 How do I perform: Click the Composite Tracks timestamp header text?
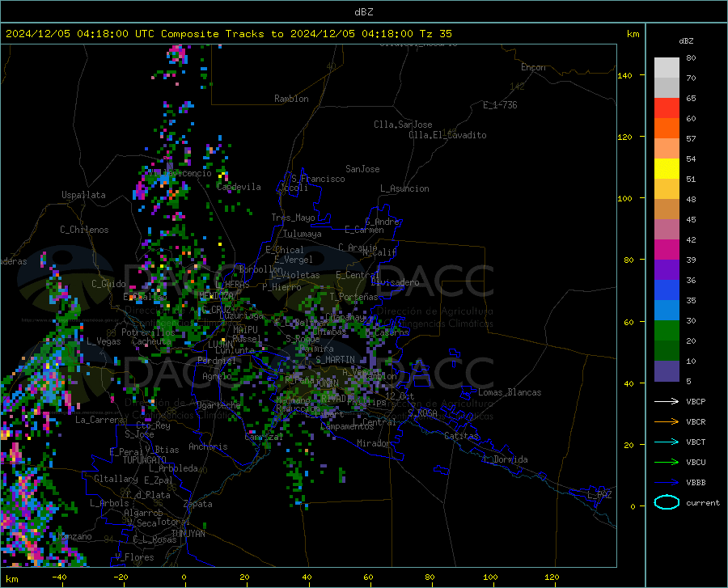coord(228,34)
